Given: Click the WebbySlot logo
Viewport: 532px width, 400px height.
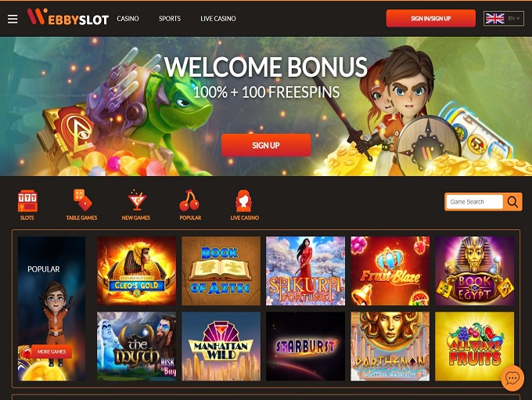Looking at the screenshot, I should pyautogui.click(x=68, y=17).
